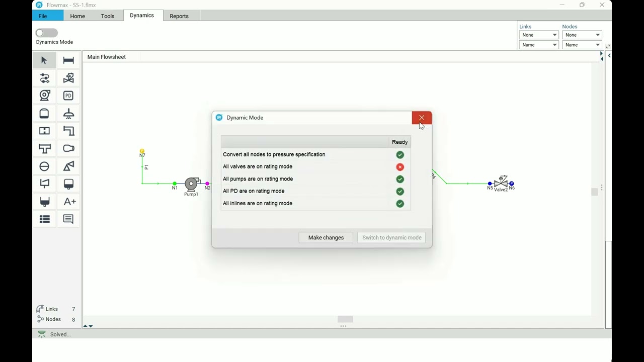Select the Main Flowsheet tab
The height and width of the screenshot is (362, 644).
coord(107,57)
